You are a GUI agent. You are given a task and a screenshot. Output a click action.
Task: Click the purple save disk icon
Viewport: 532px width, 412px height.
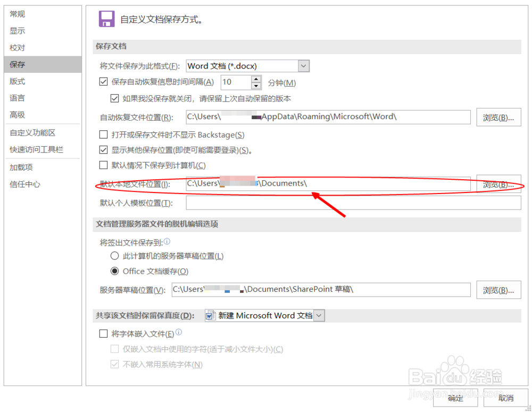point(106,19)
